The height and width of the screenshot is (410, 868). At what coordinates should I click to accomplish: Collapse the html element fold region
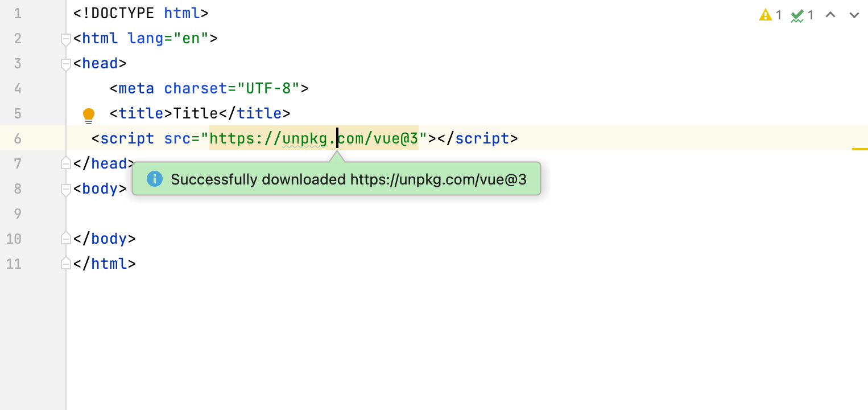pyautogui.click(x=65, y=38)
